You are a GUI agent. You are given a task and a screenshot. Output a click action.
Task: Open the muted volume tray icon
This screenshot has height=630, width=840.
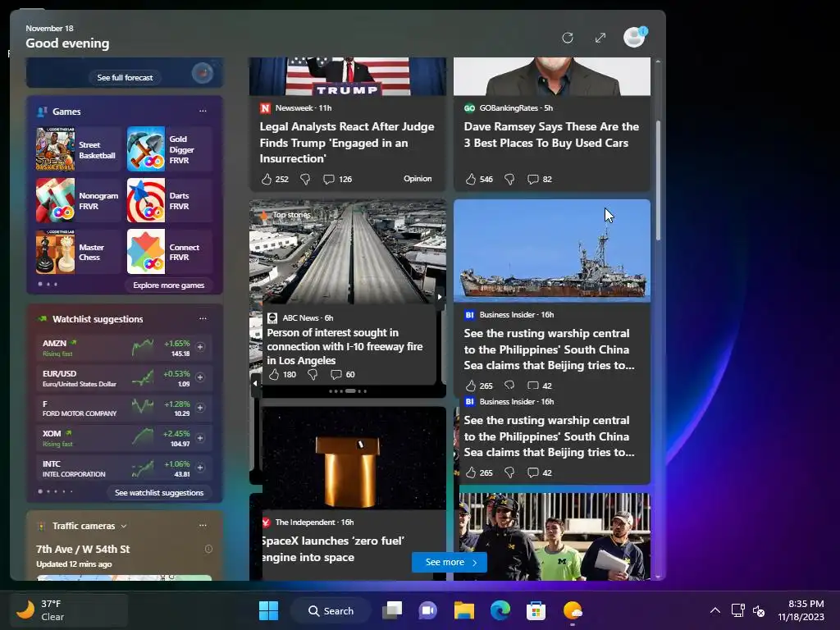tap(759, 610)
